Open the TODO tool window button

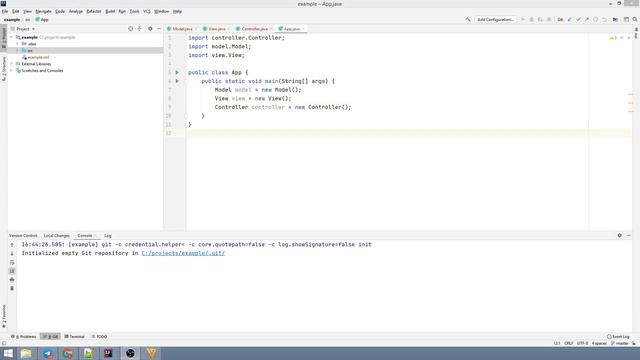[x=99, y=337]
